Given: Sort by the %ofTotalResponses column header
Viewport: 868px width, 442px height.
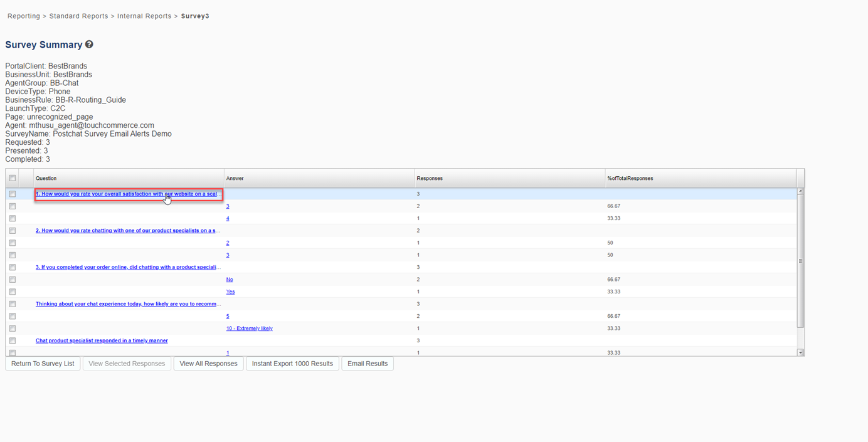Looking at the screenshot, I should [630, 179].
